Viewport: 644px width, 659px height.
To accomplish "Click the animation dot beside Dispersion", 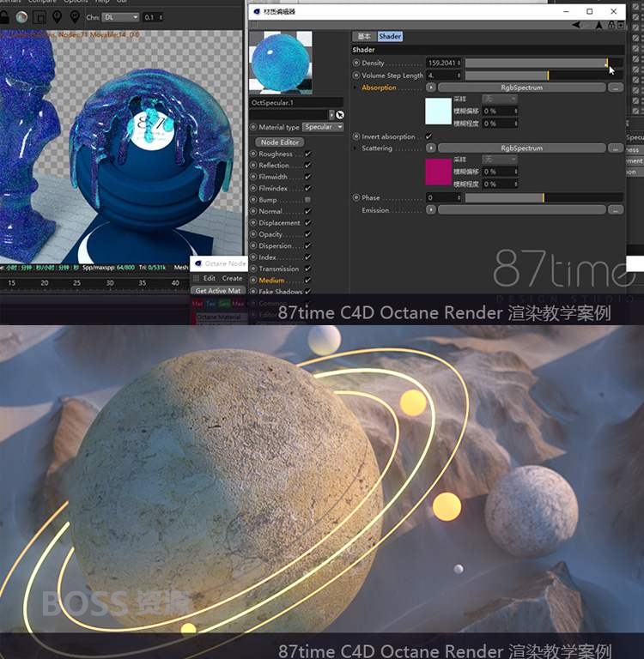I will 253,245.
